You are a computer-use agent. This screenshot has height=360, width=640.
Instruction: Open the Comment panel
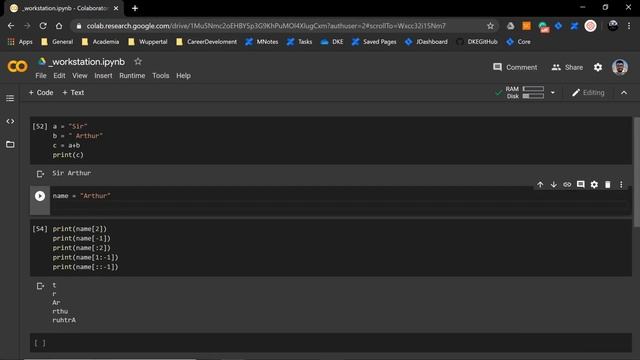click(x=515, y=67)
